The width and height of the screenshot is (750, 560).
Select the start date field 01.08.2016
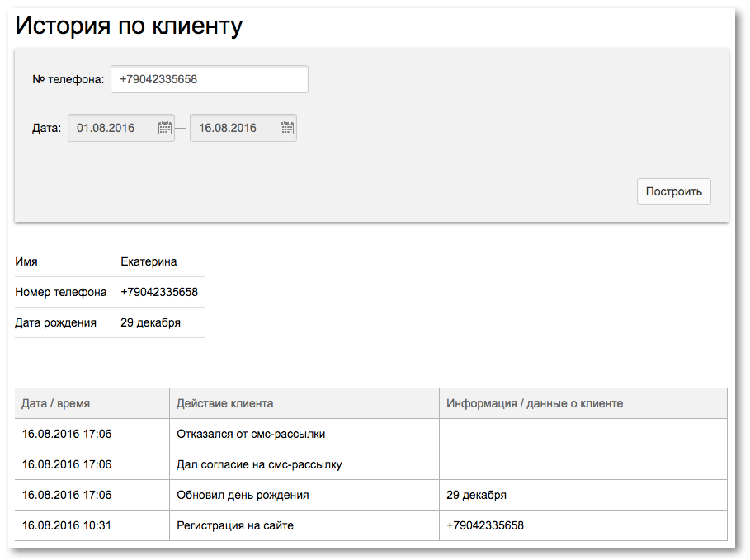(x=121, y=128)
